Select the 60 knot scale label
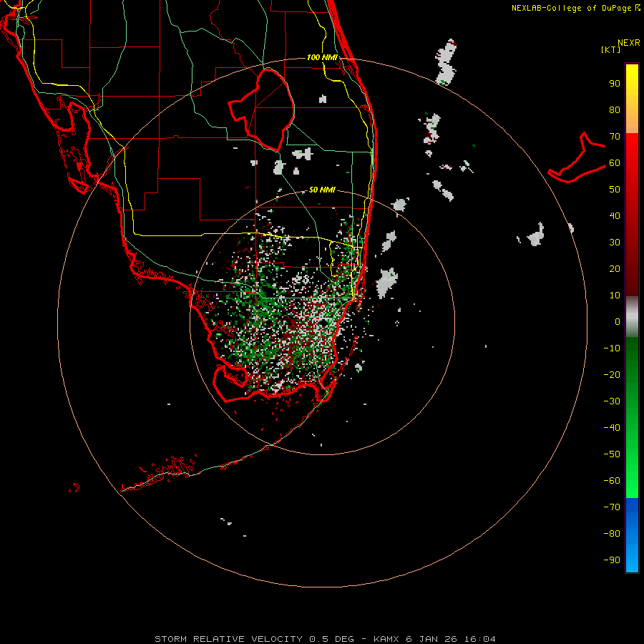Image resolution: width=644 pixels, height=644 pixels. (x=615, y=163)
